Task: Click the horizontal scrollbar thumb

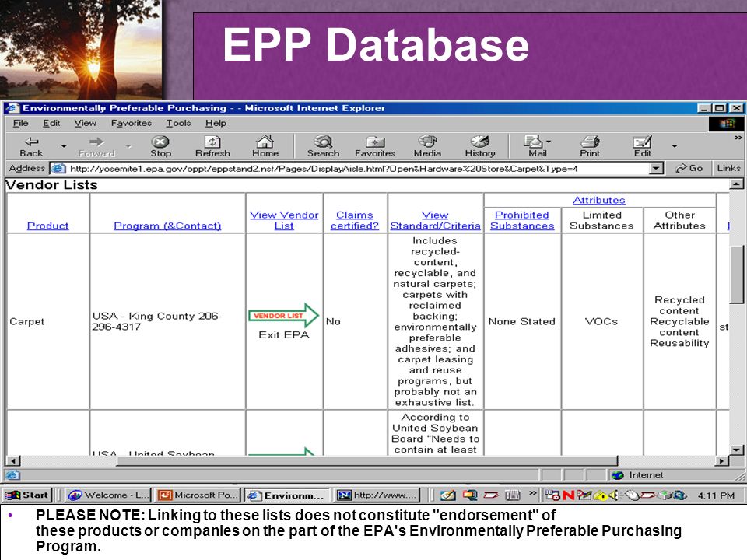Action: coord(367,460)
